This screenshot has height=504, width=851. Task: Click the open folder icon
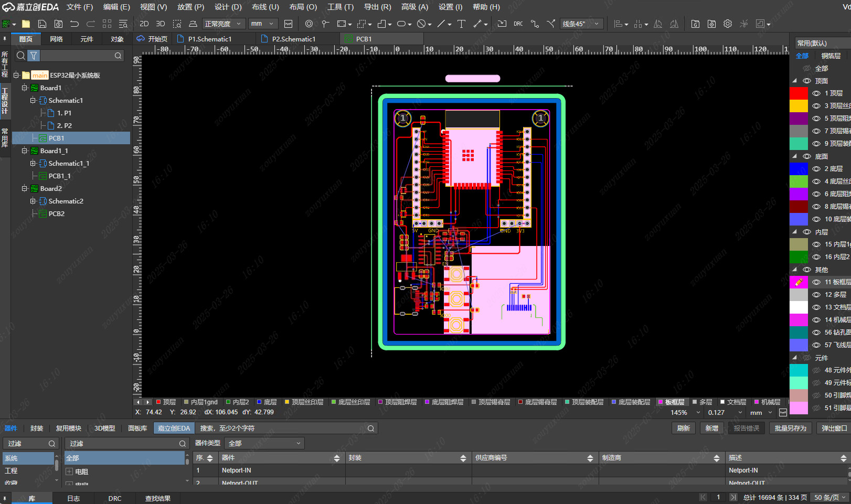[26, 24]
